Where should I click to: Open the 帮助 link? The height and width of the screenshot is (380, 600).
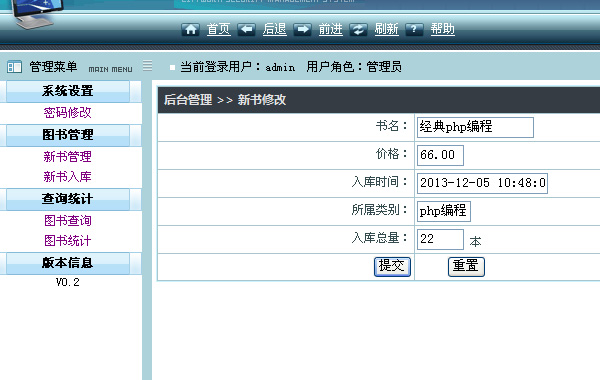click(442, 29)
